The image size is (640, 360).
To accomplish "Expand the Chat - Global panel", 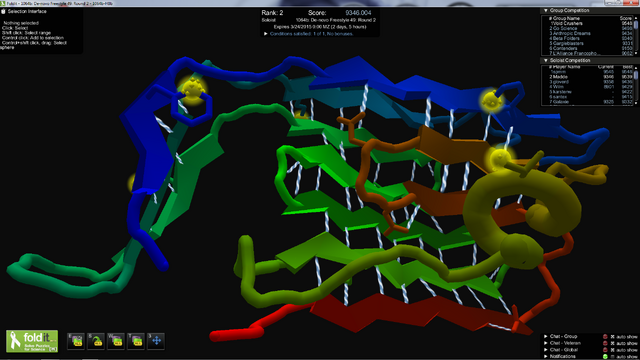I will coord(546,350).
